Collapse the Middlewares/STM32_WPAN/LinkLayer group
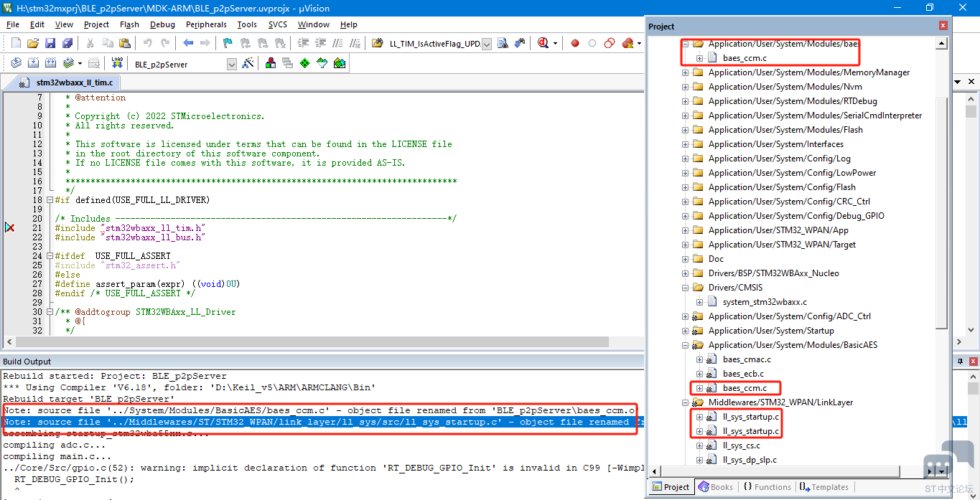 (x=685, y=402)
